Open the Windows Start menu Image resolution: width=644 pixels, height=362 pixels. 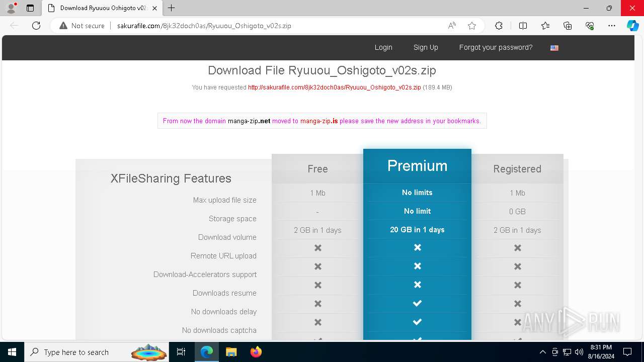12,352
